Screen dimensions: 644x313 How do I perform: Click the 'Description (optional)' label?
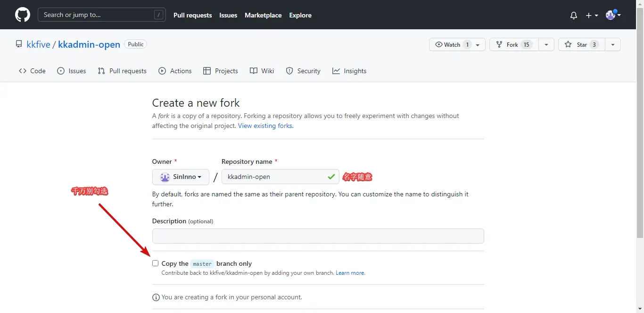[183, 221]
